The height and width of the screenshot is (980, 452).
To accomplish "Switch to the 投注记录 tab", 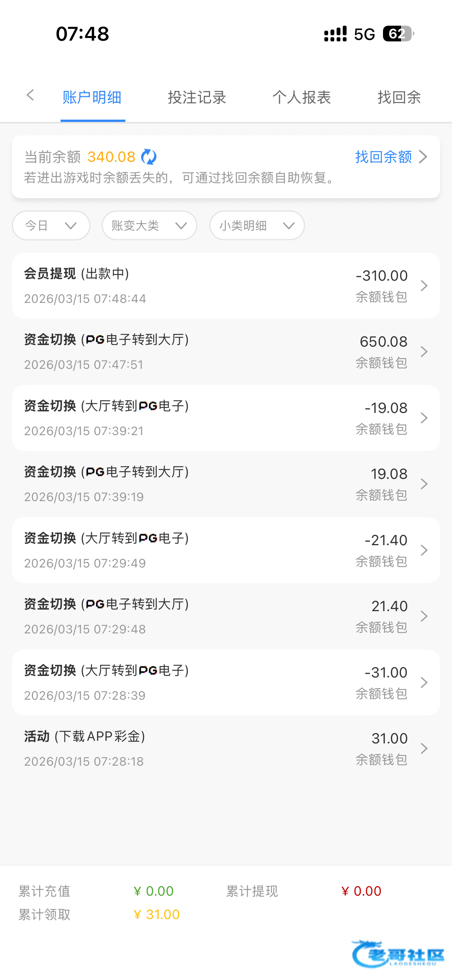I will tap(197, 97).
